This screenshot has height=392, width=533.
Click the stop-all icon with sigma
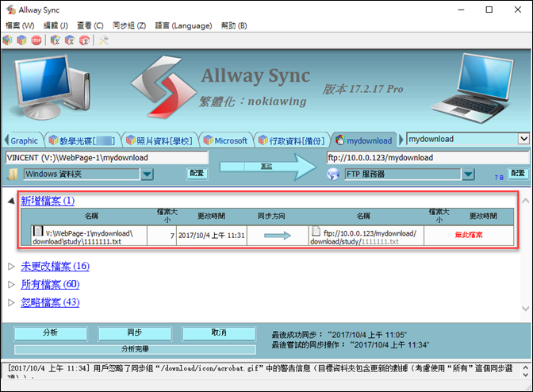[84, 40]
